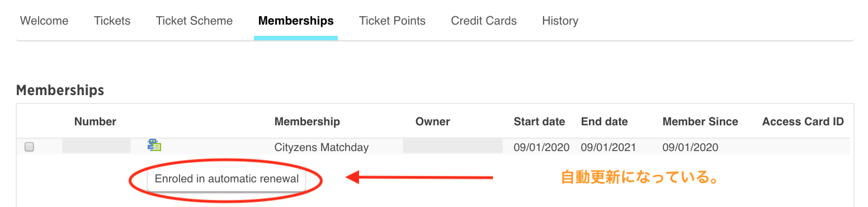The height and width of the screenshot is (207, 868).
Task: Click the End date column header
Action: coord(604,121)
